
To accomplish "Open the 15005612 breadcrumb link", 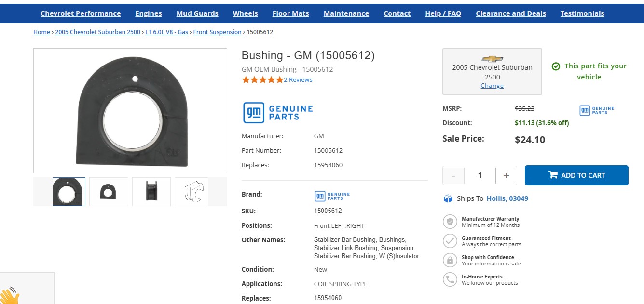I will [260, 32].
